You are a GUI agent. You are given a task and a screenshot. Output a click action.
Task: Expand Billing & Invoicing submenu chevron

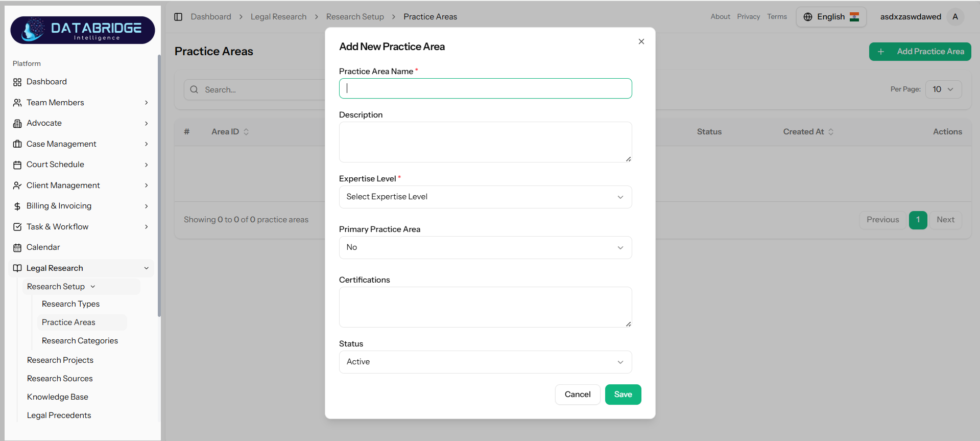(147, 206)
